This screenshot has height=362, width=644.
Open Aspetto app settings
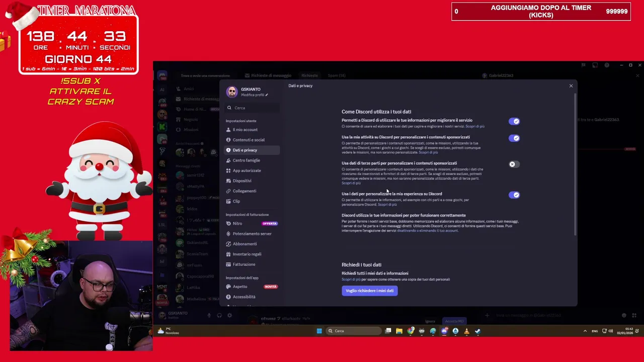252,287
